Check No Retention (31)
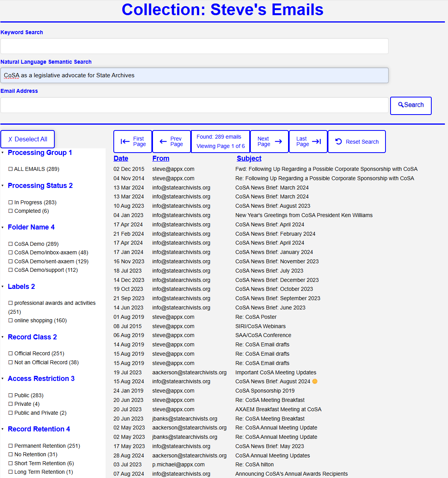The width and height of the screenshot is (448, 478). coord(10,454)
